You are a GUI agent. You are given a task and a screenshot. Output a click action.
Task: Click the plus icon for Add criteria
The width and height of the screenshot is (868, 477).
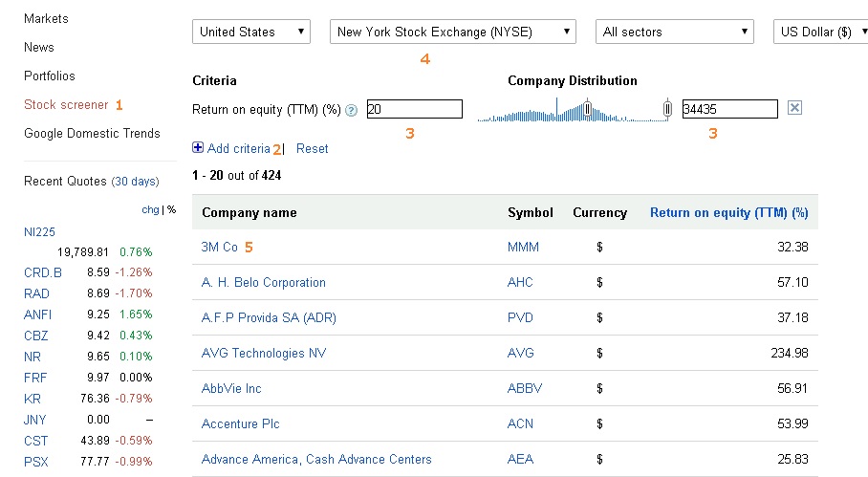pyautogui.click(x=198, y=148)
